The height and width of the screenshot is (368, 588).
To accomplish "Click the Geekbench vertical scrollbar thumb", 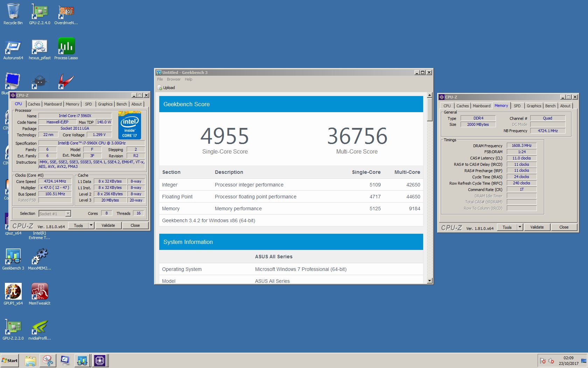I will (430, 110).
